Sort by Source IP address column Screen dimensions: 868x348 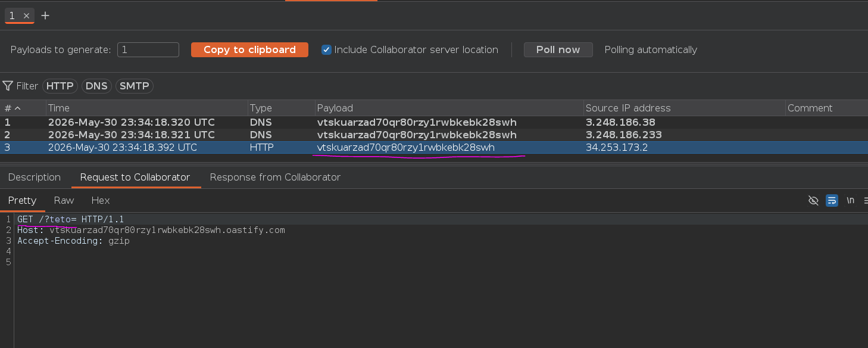[684, 108]
